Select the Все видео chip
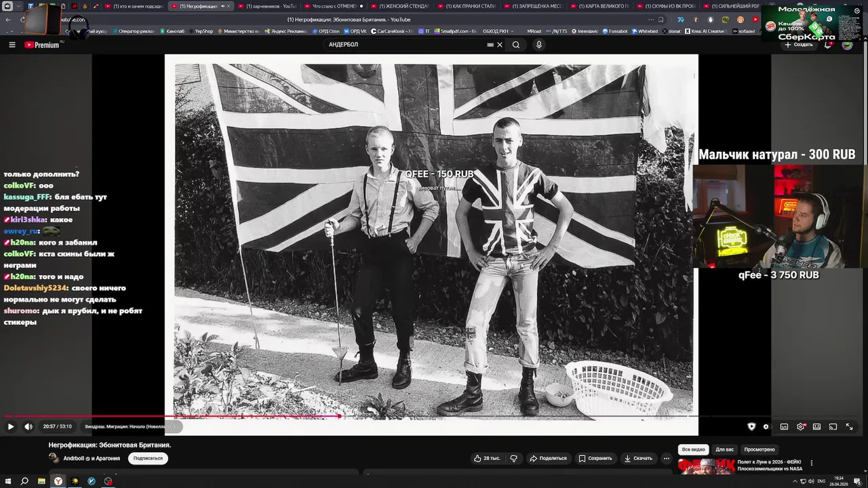The height and width of the screenshot is (488, 868). click(x=694, y=449)
